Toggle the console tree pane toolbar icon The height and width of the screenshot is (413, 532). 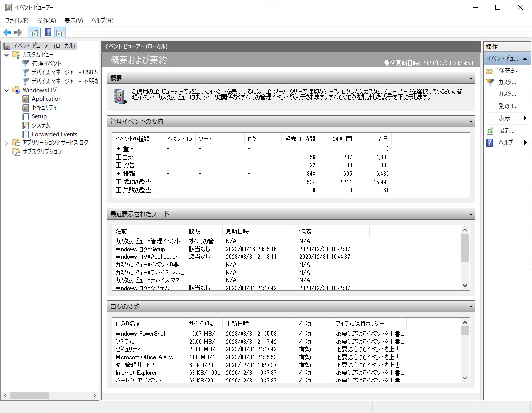34,32
